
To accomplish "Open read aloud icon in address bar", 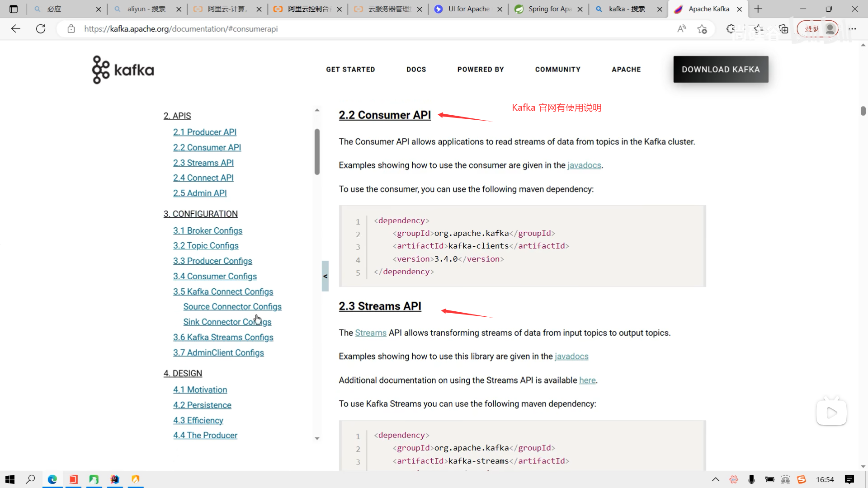I will click(x=681, y=29).
